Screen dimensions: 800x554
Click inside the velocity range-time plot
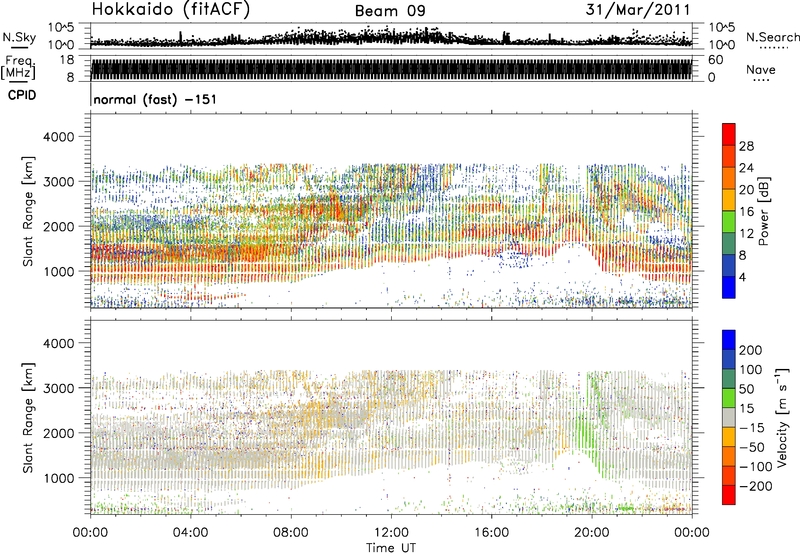coord(391,417)
